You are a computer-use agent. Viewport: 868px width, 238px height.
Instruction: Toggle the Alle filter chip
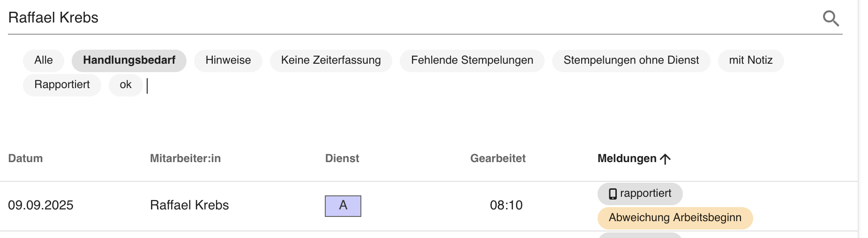pos(44,60)
